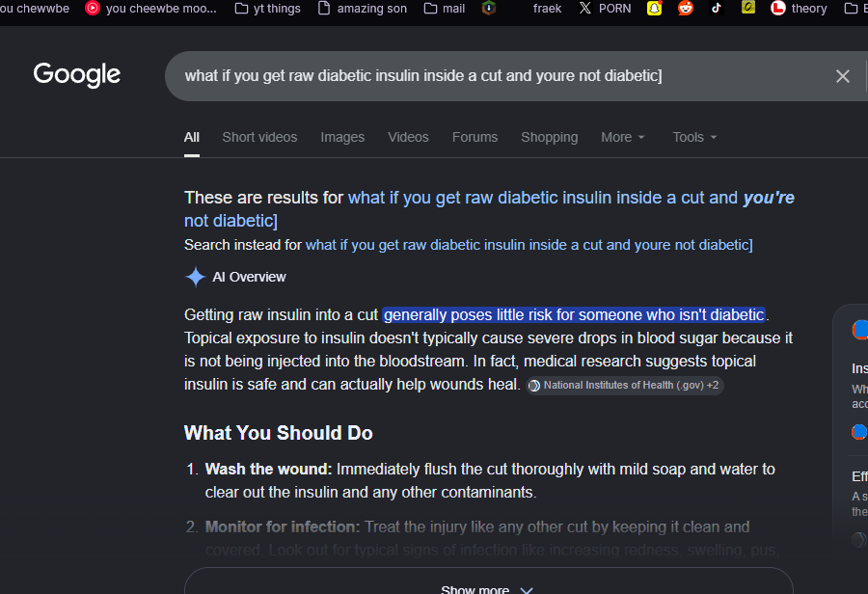
Task: Open the Snapchat bookmark icon
Action: tap(654, 9)
